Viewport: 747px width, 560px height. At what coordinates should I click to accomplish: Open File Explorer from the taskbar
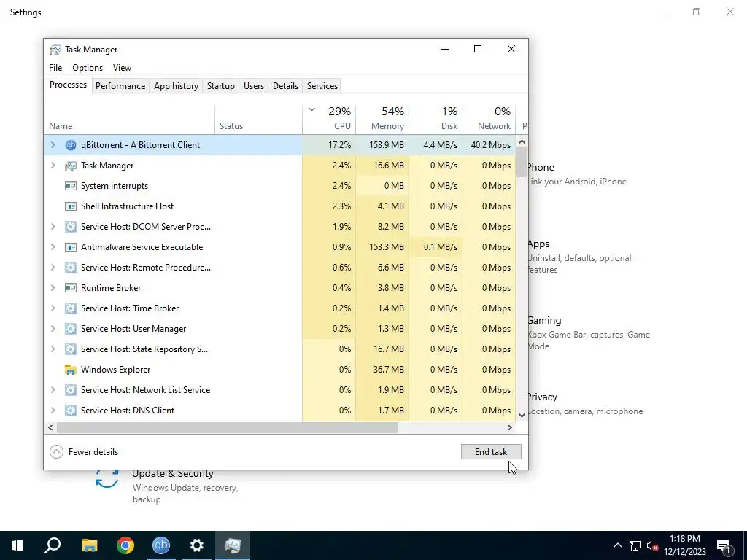point(89,545)
